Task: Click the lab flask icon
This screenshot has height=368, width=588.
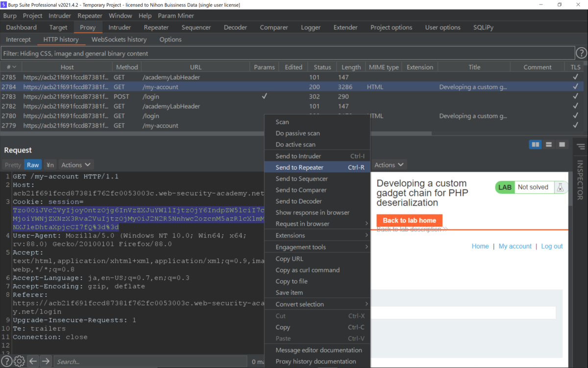Action: click(x=560, y=187)
